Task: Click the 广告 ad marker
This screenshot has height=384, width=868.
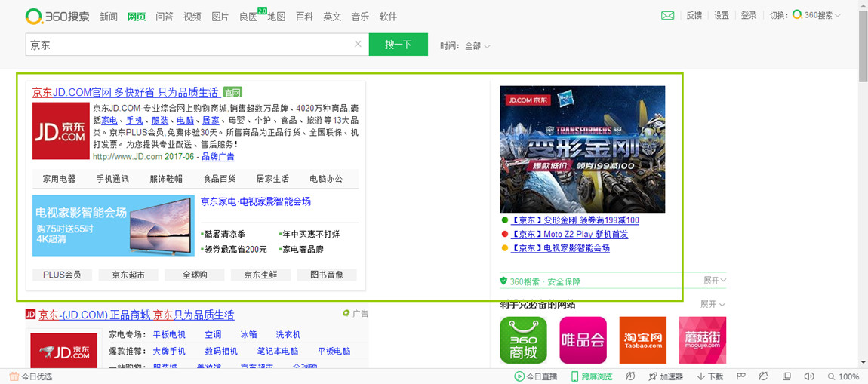Action: pyautogui.click(x=356, y=314)
